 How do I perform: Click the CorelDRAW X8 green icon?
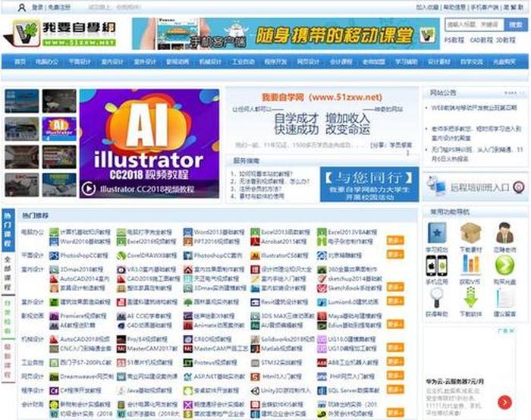click(x=121, y=255)
